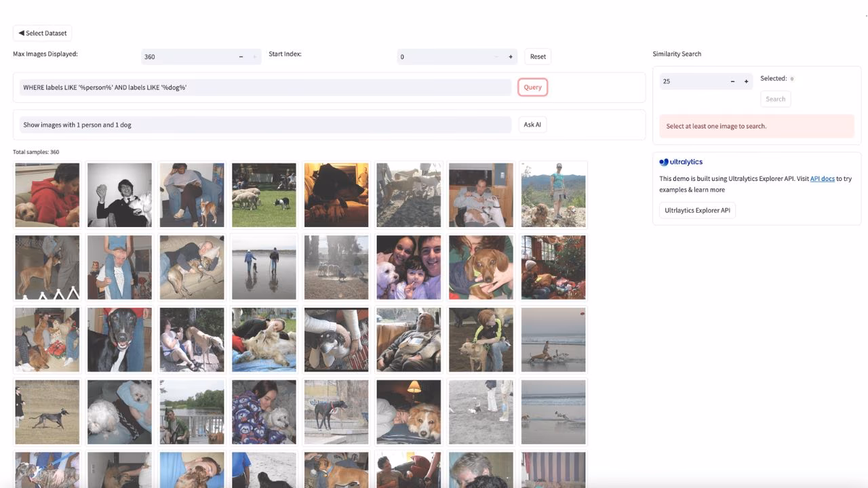Select thumbnail of person sitting by lake railing
Screen dimensions: 868x488
point(192,412)
